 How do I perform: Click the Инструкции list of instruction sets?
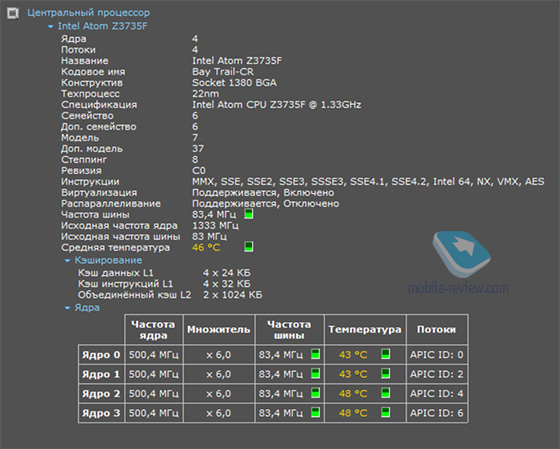pyautogui.click(x=368, y=181)
